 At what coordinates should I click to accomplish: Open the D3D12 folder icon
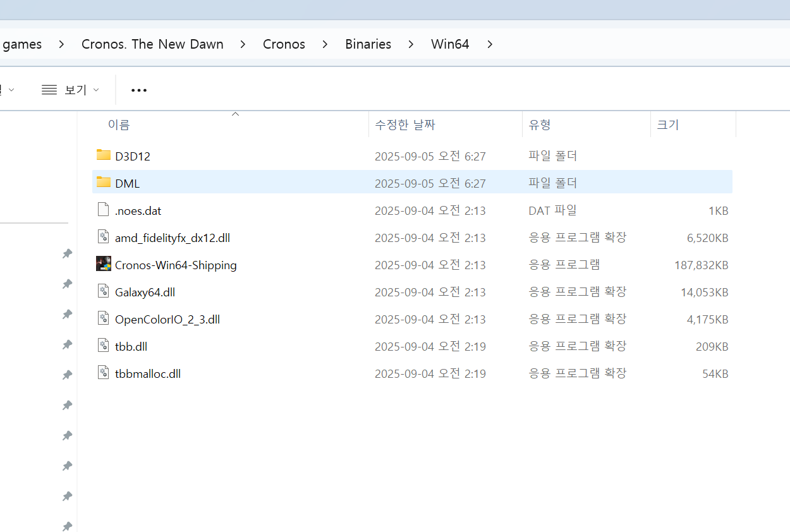point(104,155)
